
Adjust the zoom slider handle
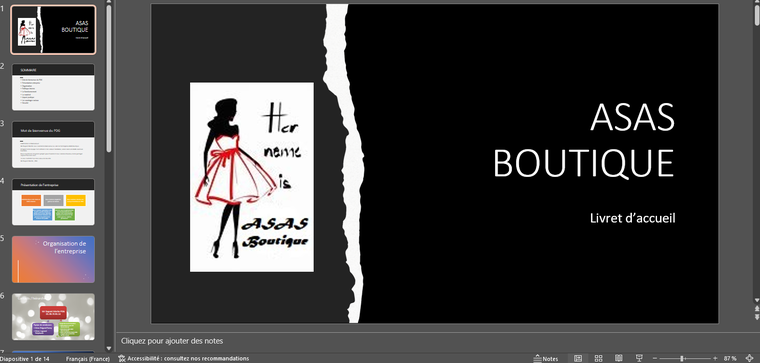[682, 359]
